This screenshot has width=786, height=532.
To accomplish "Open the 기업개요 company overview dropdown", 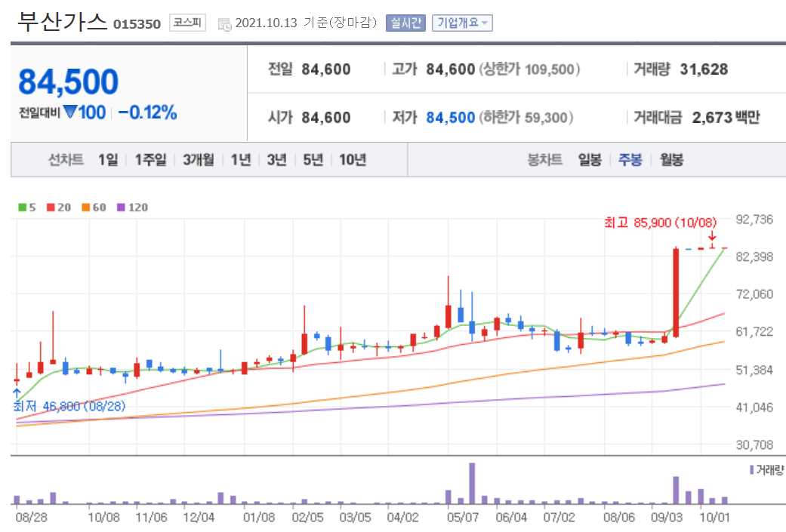I will 463,23.
